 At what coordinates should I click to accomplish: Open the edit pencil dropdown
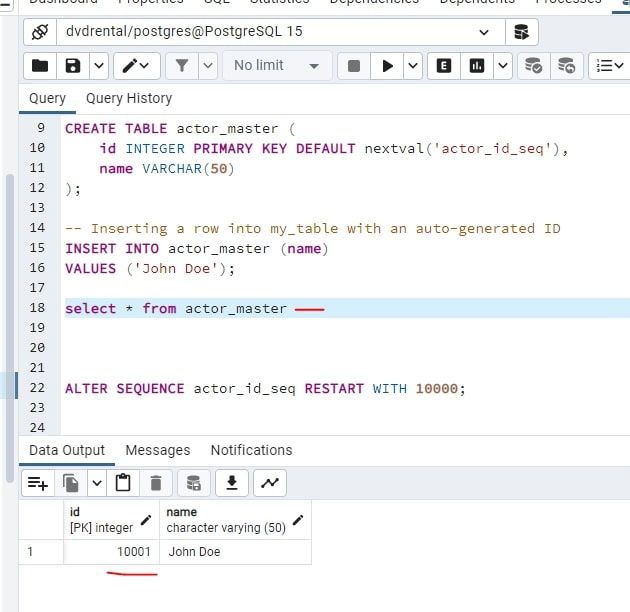tap(137, 65)
